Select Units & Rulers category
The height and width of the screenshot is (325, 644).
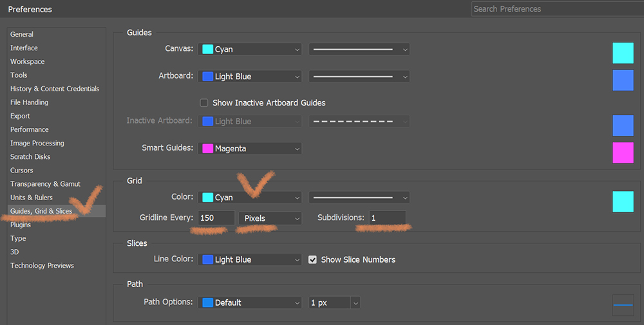31,198
